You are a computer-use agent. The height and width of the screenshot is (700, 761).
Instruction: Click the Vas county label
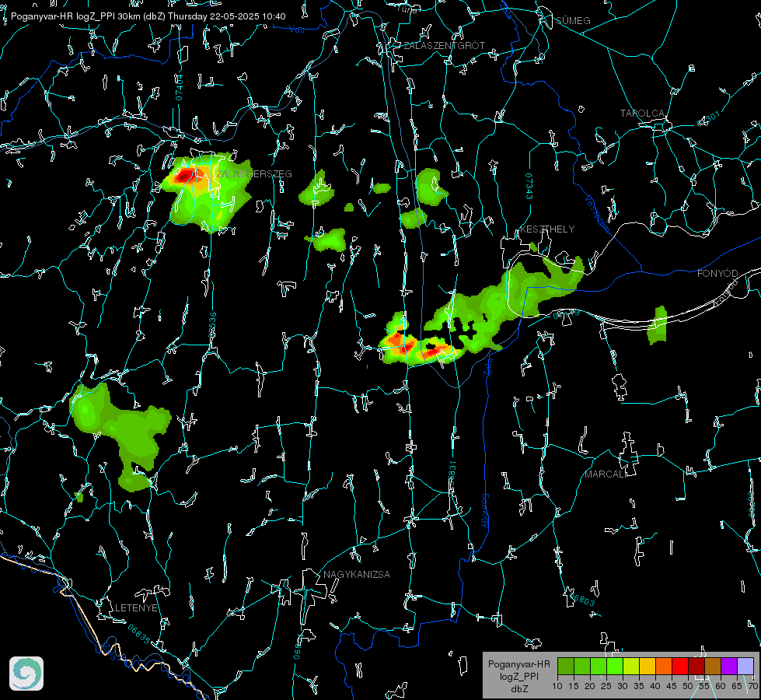tap(297, 30)
